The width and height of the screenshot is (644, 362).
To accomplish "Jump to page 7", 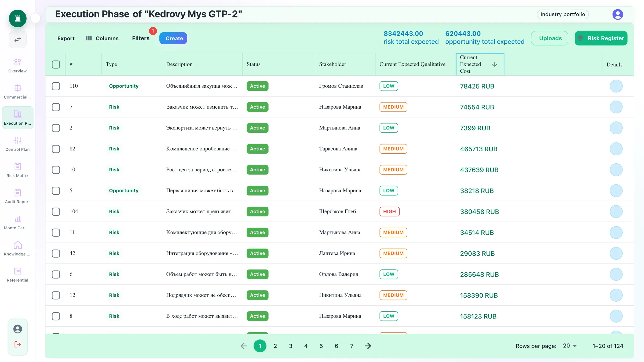I will 352,346.
